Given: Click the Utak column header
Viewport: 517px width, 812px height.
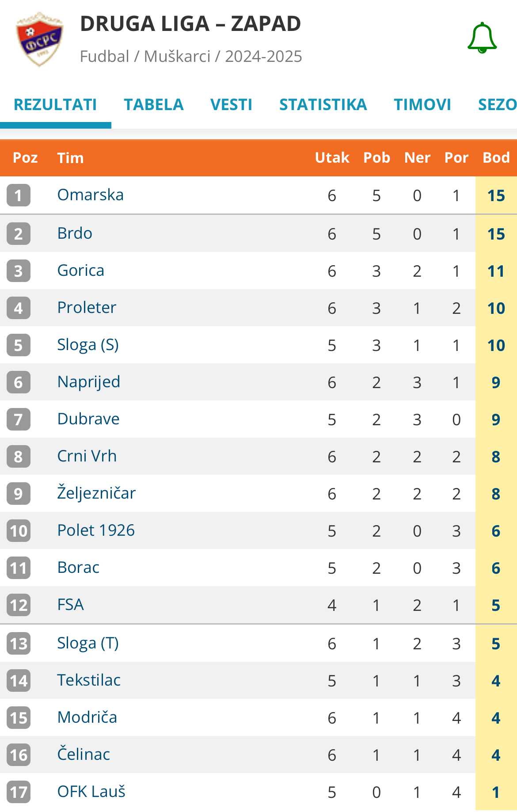Looking at the screenshot, I should (332, 158).
